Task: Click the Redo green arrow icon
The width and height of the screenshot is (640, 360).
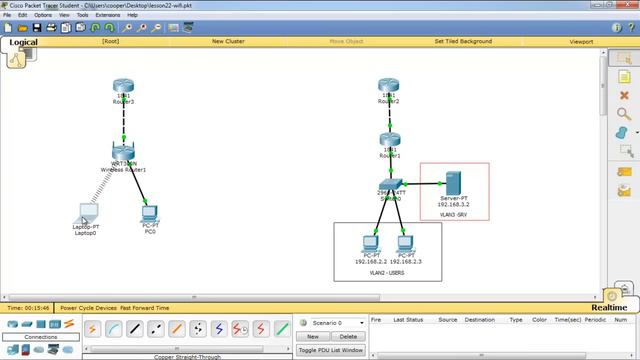Action: (x=109, y=28)
